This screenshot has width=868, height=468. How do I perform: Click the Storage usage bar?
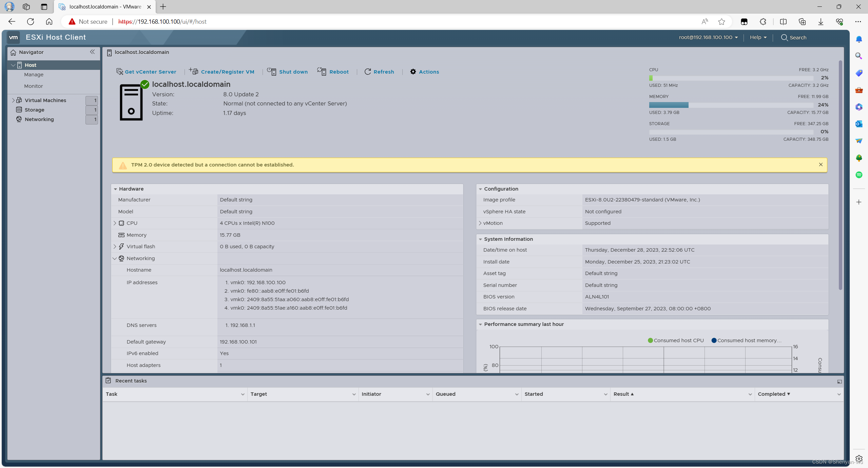click(x=731, y=132)
